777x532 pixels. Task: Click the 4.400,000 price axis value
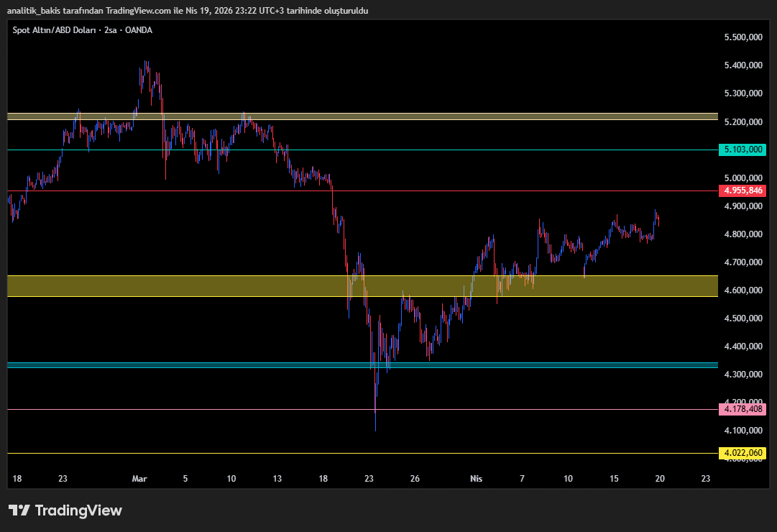pyautogui.click(x=743, y=346)
